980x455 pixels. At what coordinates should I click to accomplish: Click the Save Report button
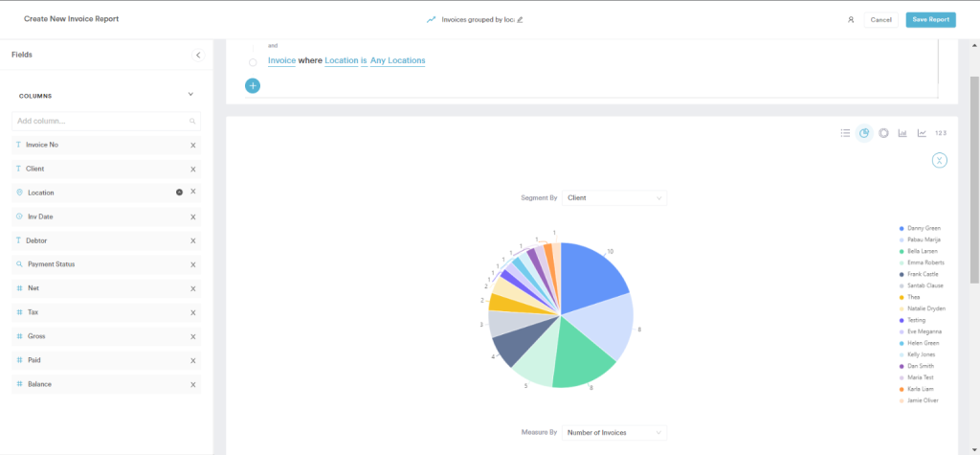pos(930,19)
